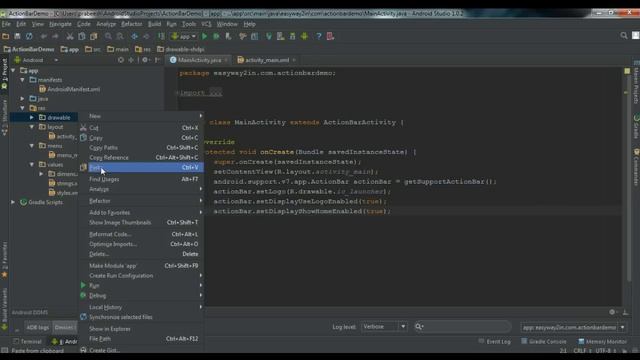
Task: Switch to the activity_main.xml editor tab
Action: (x=267, y=60)
